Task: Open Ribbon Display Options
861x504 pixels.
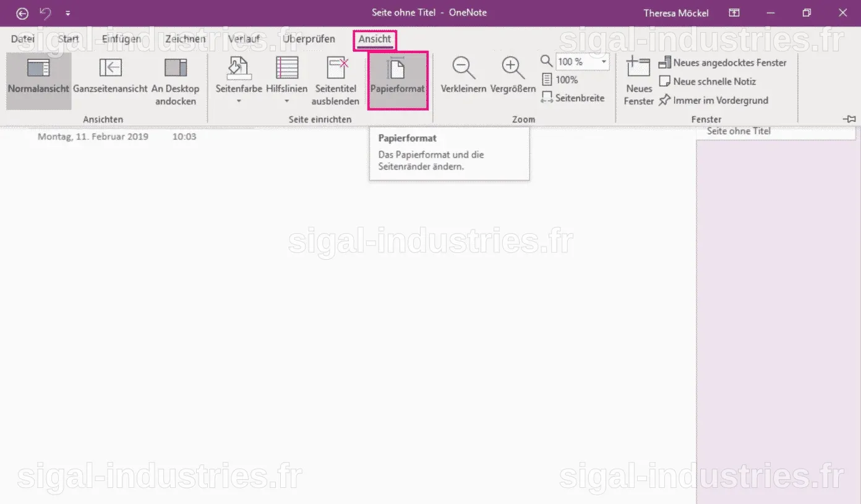Action: tap(734, 13)
